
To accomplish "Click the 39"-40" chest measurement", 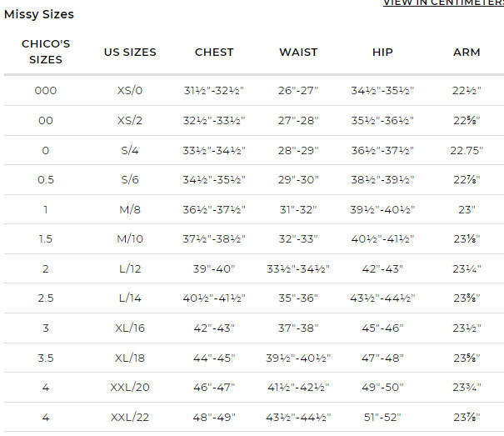I will click(214, 268).
